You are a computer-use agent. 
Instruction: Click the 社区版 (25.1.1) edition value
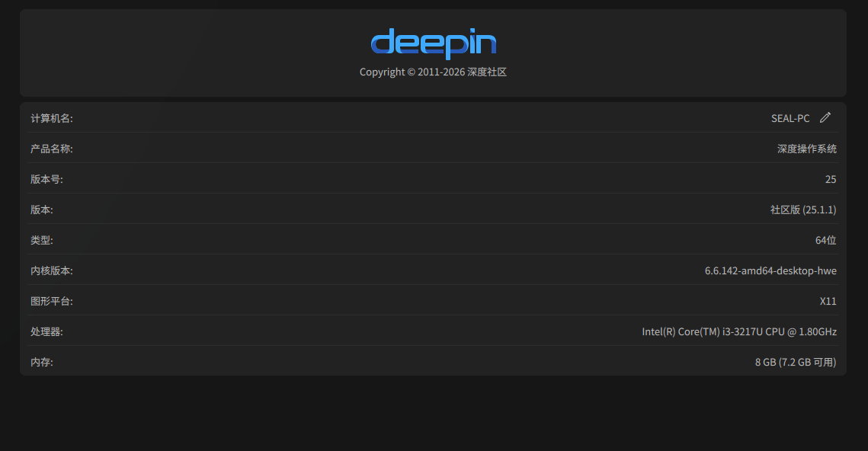(x=803, y=210)
